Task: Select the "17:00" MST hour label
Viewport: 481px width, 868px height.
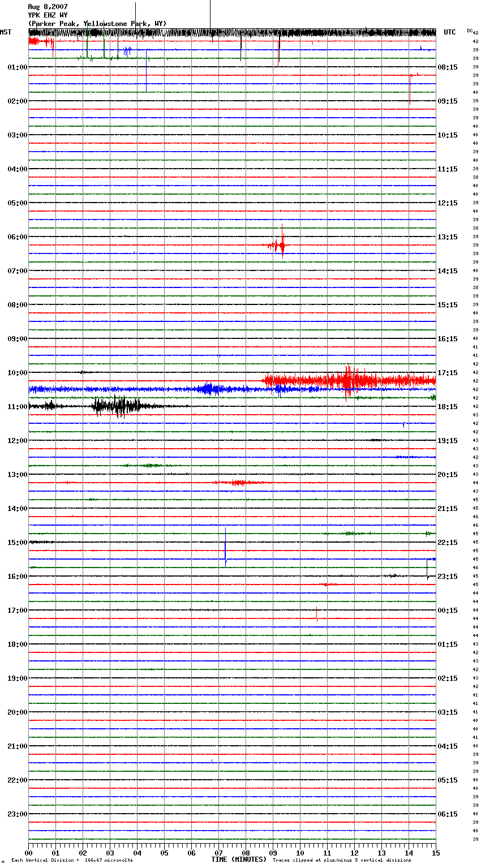Action: (17, 611)
